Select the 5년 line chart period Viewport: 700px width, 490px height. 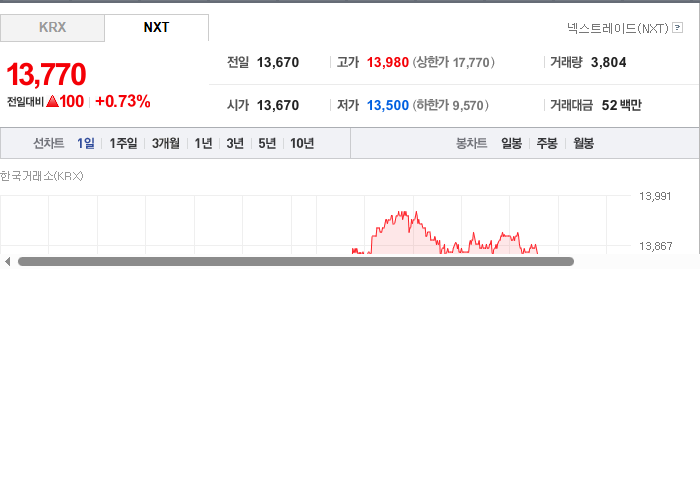click(x=267, y=143)
